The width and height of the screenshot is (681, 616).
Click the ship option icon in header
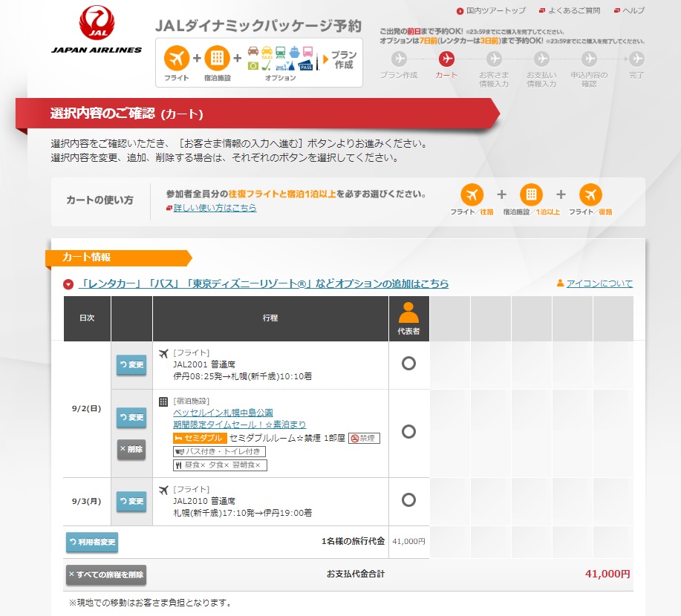pos(295,52)
